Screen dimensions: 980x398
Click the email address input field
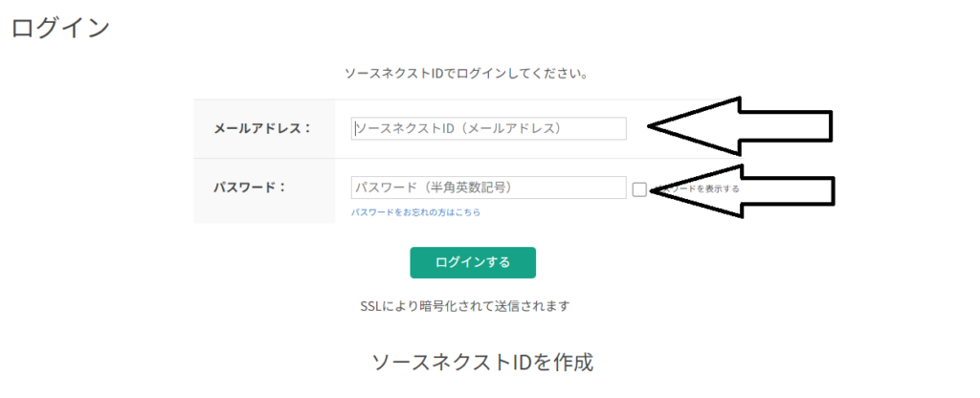(488, 128)
